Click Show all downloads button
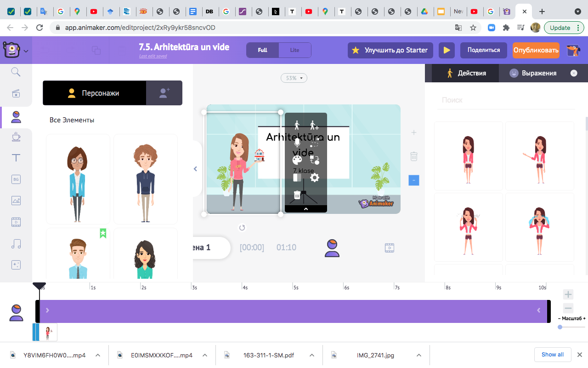The width and height of the screenshot is (588, 368). pos(553,355)
